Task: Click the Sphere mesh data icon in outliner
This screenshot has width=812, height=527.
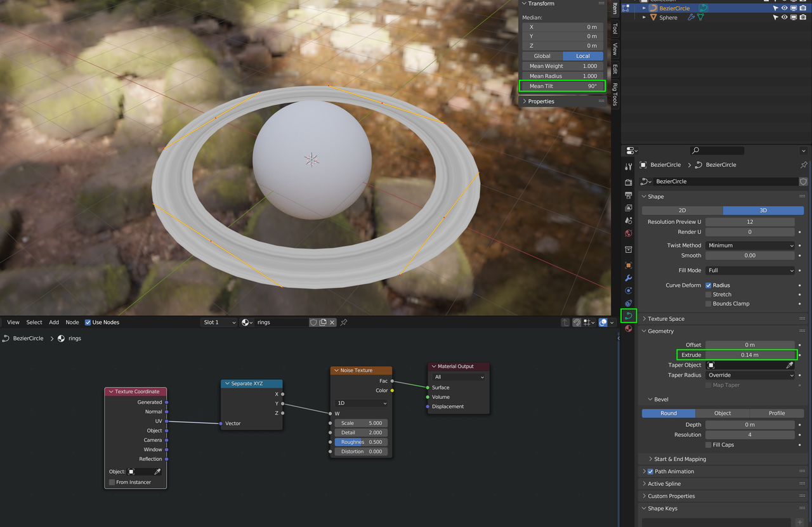Action: (701, 18)
